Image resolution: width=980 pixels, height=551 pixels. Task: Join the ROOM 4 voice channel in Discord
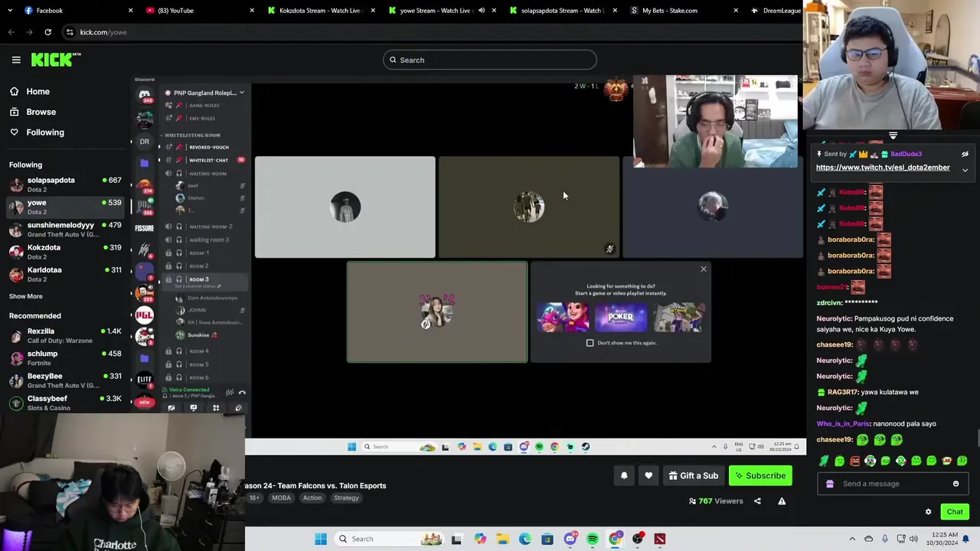click(x=204, y=351)
